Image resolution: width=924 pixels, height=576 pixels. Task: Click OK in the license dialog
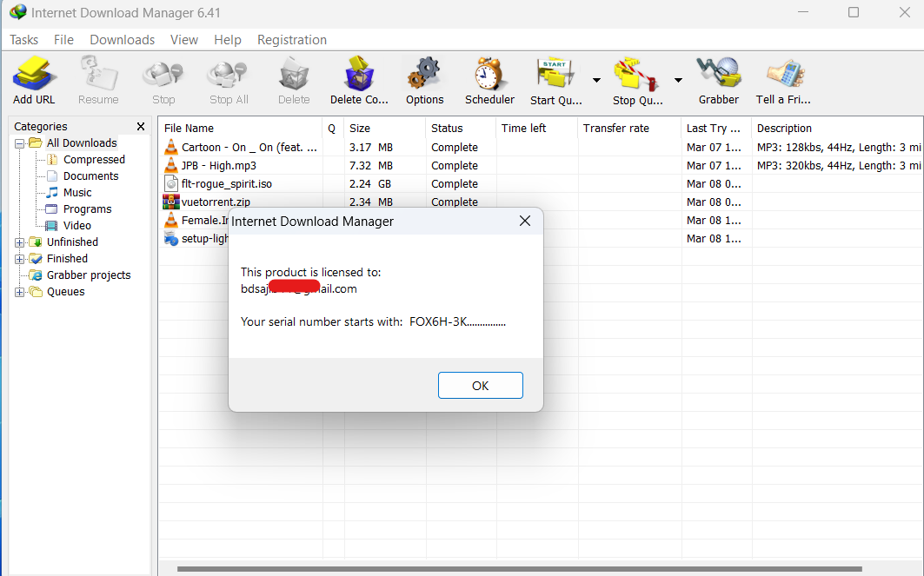pos(481,385)
